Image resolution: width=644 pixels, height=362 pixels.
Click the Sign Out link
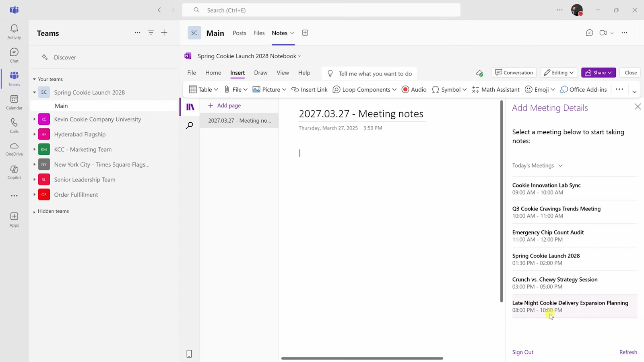tap(522, 352)
